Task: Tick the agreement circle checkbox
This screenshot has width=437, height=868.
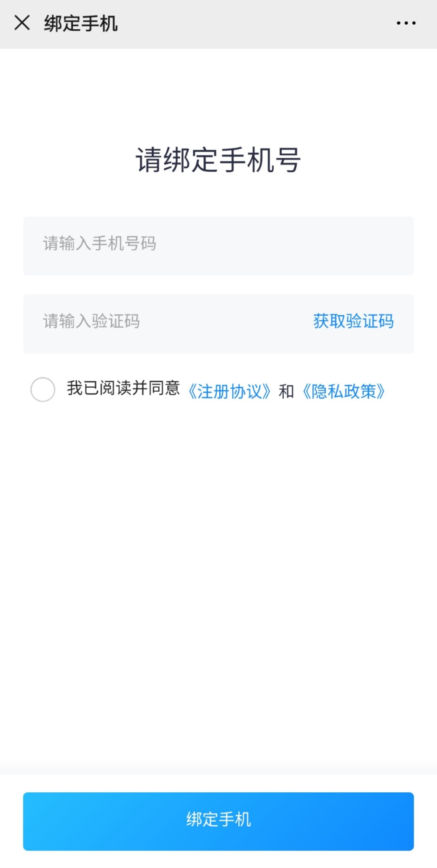Action: tap(43, 389)
